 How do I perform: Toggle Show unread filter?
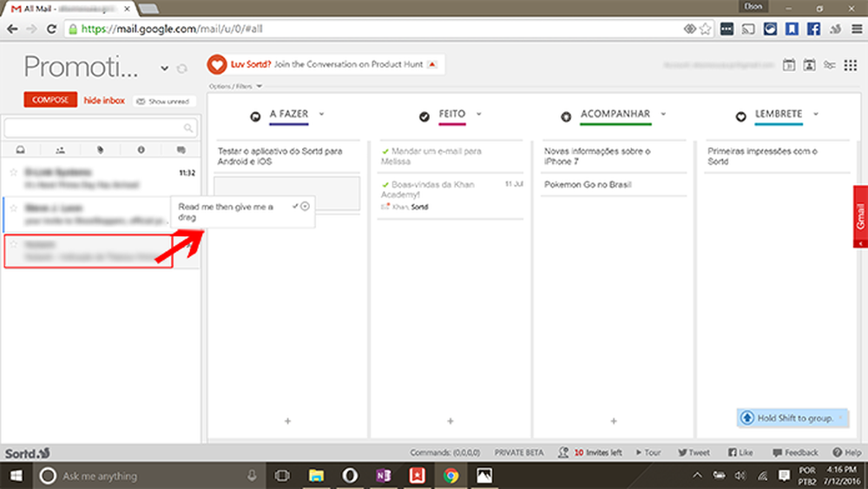pyautogui.click(x=163, y=102)
